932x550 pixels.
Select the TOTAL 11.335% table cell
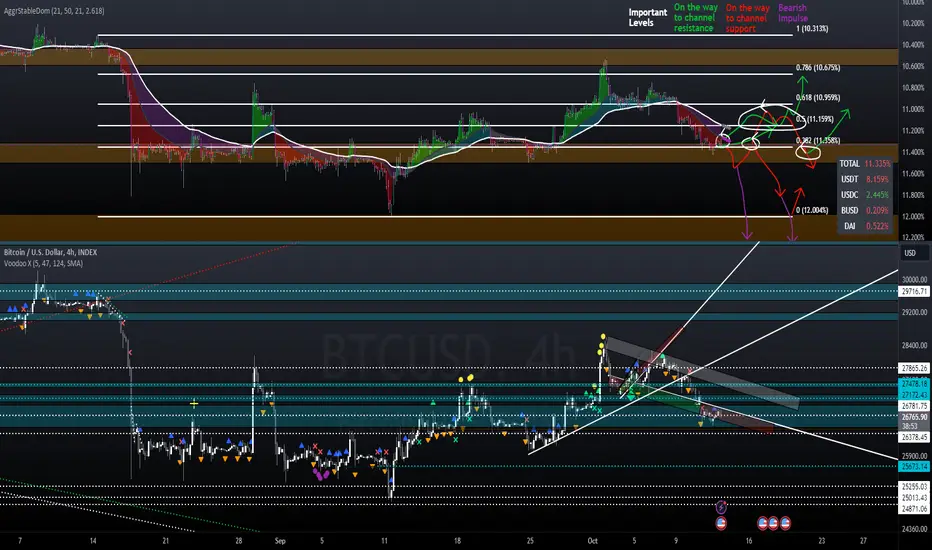coord(865,164)
